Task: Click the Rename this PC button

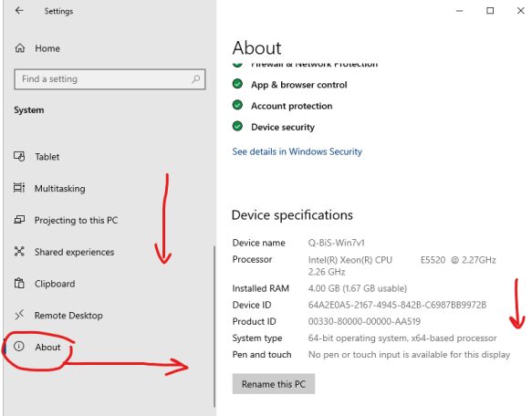Action: point(274,384)
